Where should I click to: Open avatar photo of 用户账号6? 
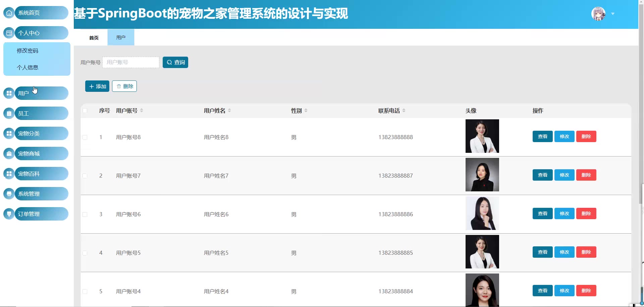coord(482,213)
